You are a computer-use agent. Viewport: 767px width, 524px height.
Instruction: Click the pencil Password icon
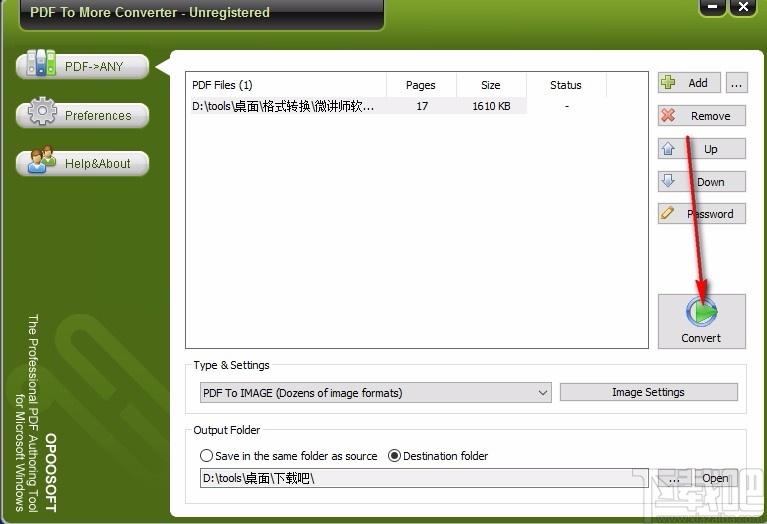pyautogui.click(x=667, y=213)
